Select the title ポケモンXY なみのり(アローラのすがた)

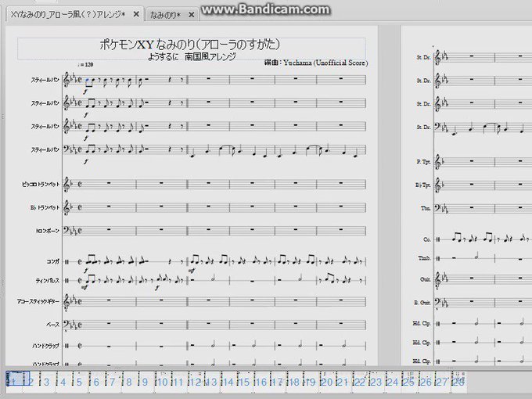click(190, 44)
